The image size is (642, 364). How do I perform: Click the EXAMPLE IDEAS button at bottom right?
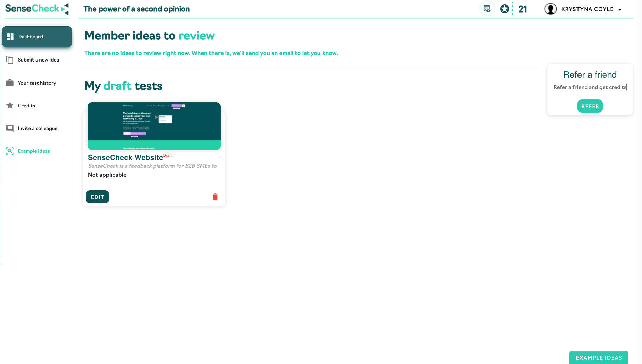(599, 357)
